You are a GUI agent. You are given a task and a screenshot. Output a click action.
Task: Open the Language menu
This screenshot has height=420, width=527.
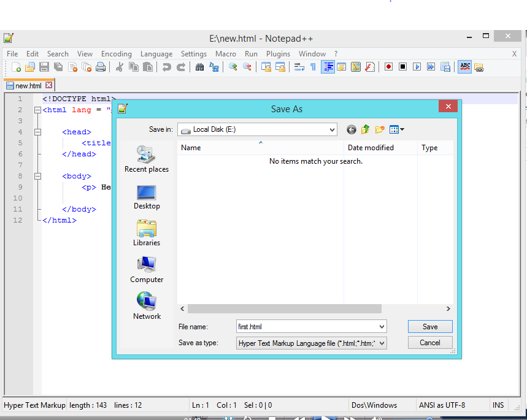(156, 54)
